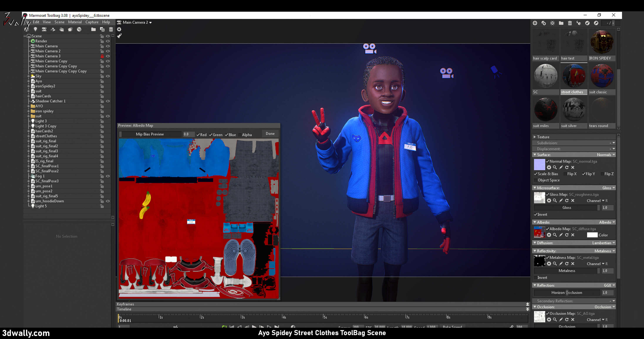Expand the streetClothes tree item

pos(29,136)
